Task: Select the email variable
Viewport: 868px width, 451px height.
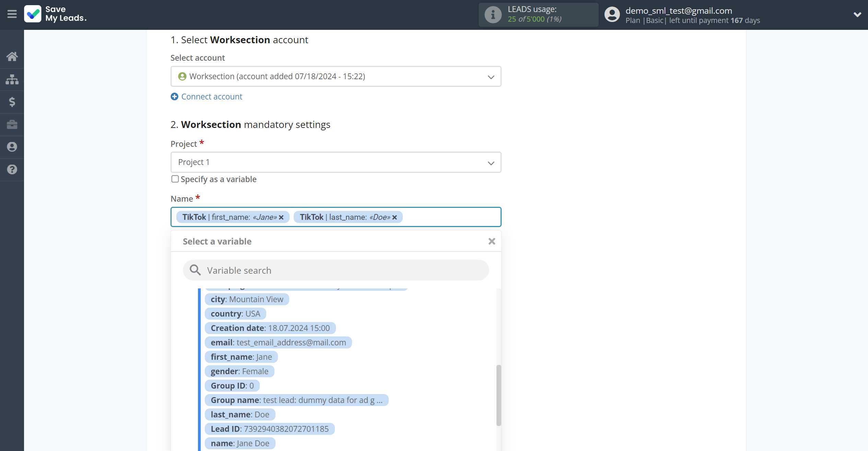Action: click(278, 343)
